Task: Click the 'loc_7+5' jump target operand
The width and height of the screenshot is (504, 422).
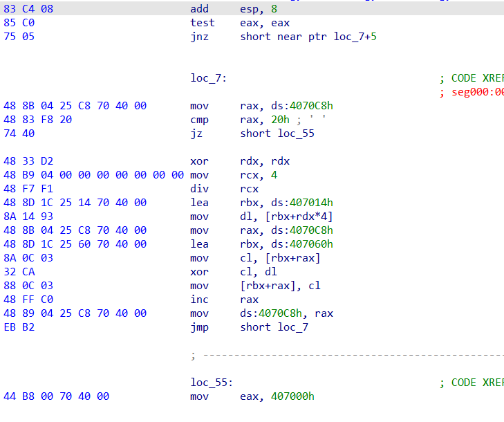Action: point(355,37)
